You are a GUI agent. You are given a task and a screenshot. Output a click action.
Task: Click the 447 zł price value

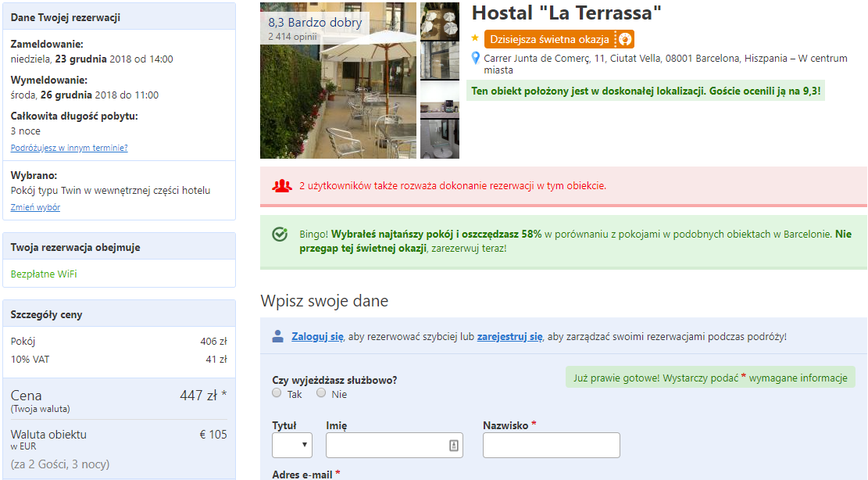pos(203,396)
